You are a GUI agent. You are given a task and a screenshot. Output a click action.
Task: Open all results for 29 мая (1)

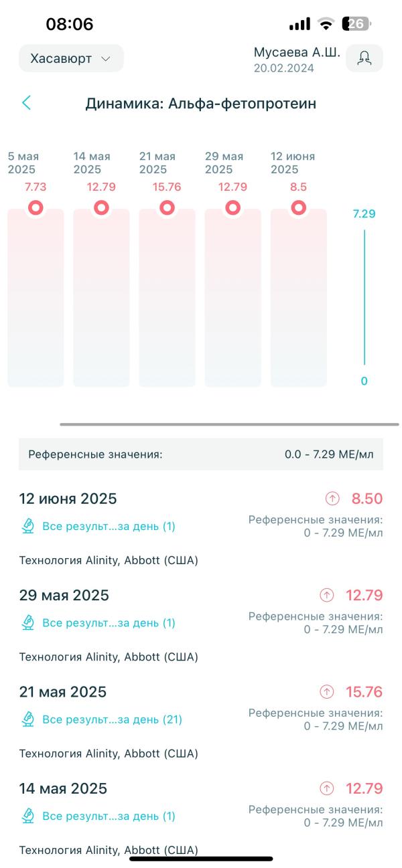(x=109, y=622)
